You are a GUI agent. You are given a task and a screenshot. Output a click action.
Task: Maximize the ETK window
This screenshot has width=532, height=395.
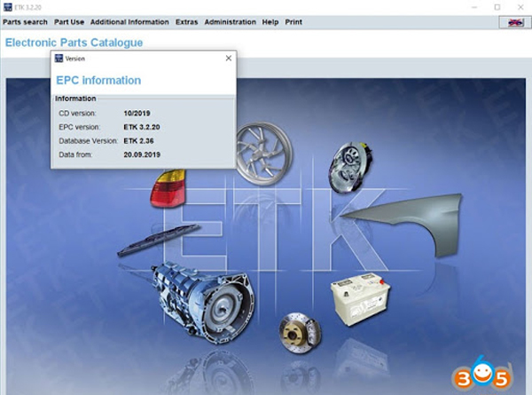coord(497,7)
